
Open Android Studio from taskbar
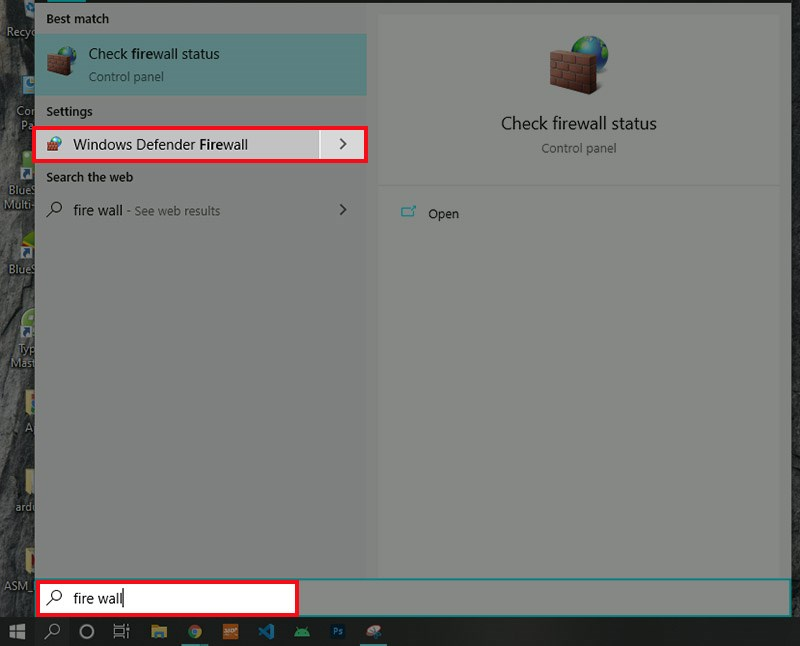click(x=302, y=632)
